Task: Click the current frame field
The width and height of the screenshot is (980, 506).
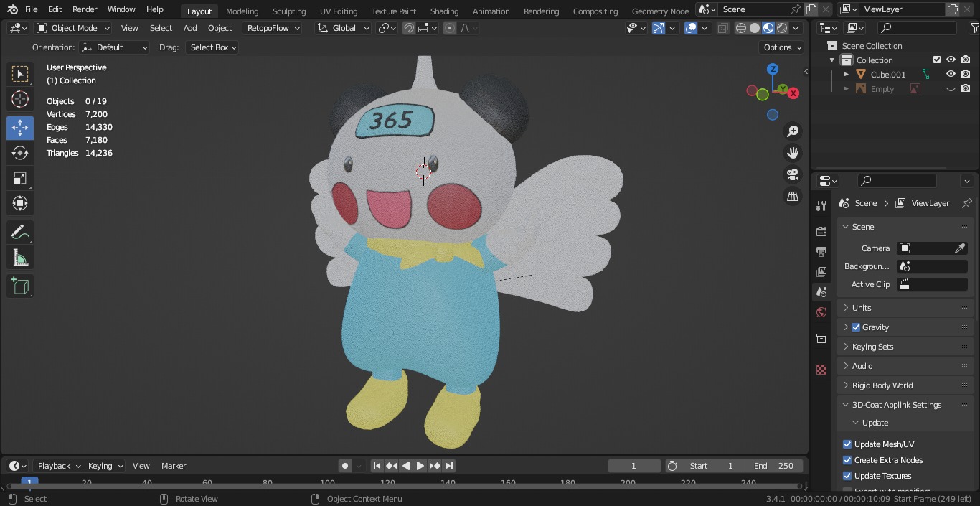Action: tap(633, 466)
